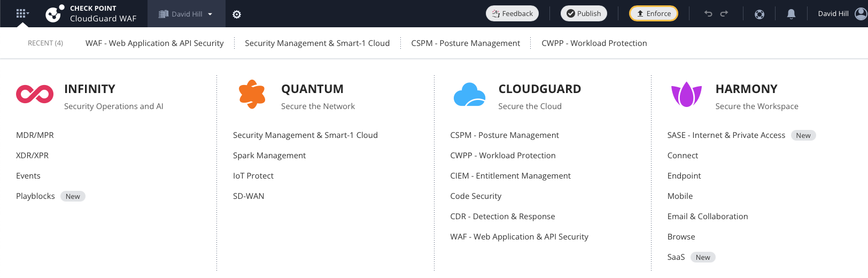Click the undo arrow icon

(708, 13)
